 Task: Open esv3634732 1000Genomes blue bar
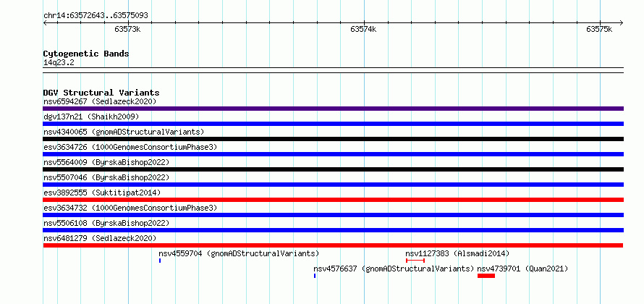333,215
